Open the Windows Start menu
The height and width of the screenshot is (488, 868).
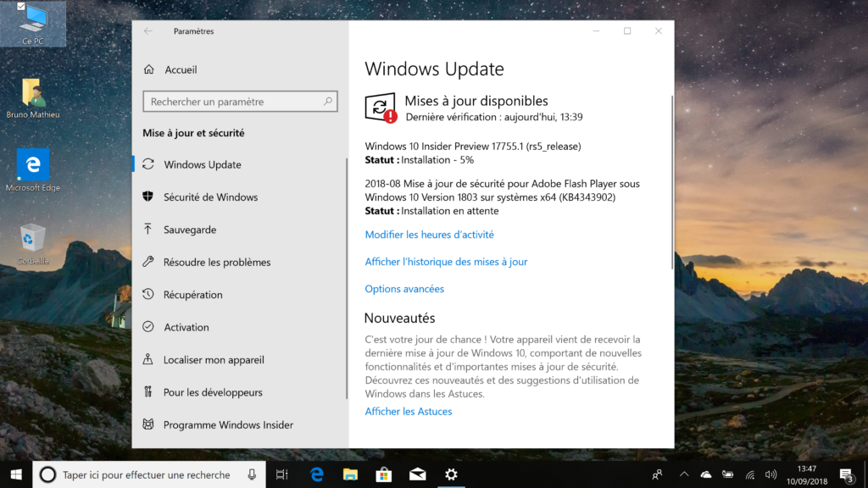16,474
